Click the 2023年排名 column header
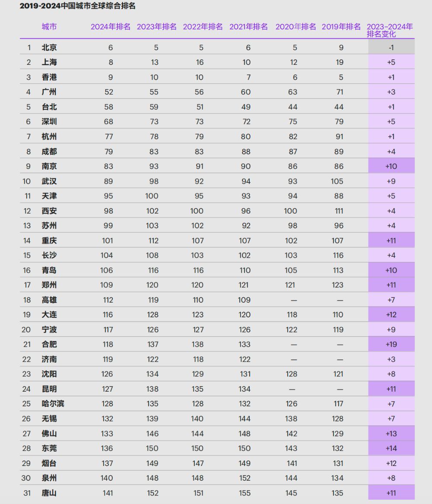Image resolution: width=432 pixels, height=504 pixels. click(157, 27)
